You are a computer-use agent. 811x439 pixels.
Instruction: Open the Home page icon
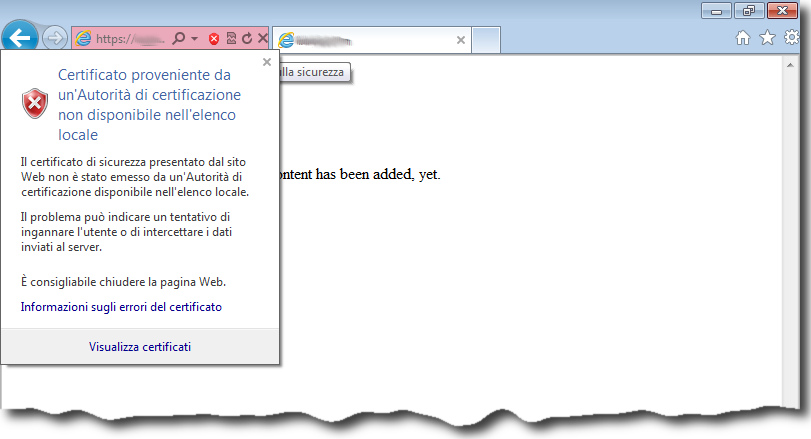(x=743, y=38)
